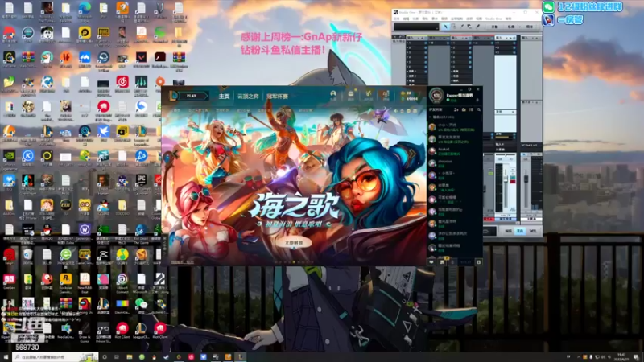Open Steam from the taskbar

(x=166, y=357)
